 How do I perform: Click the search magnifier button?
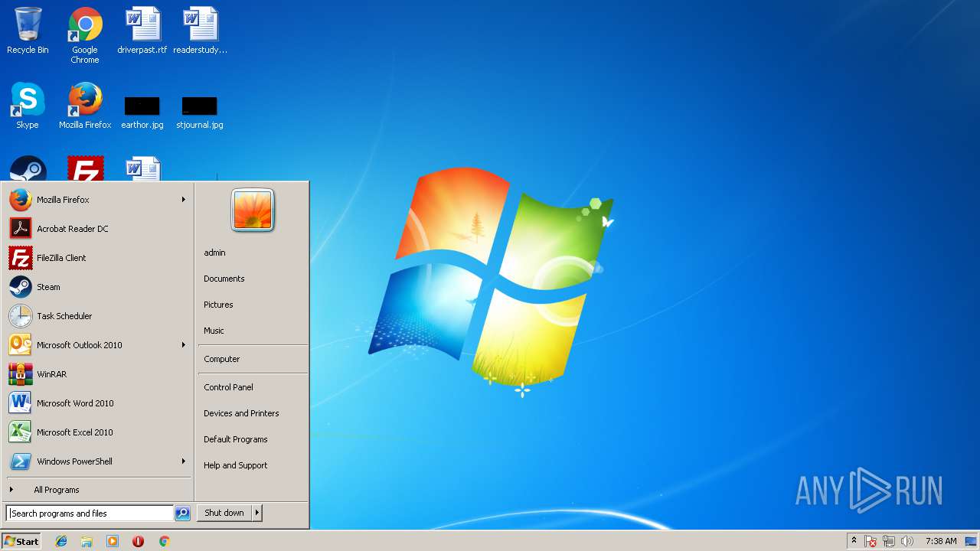coord(182,514)
